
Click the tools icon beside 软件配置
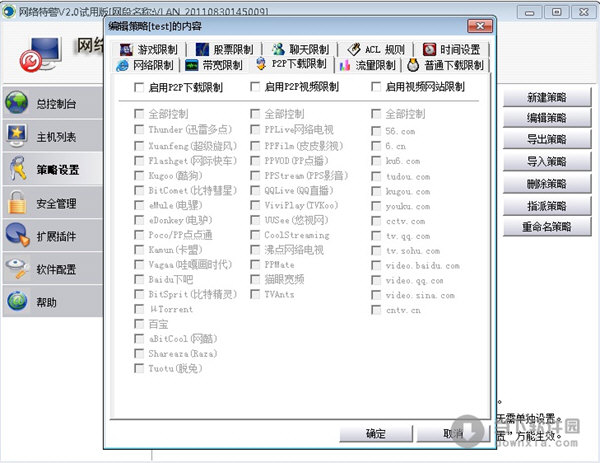coord(17,267)
